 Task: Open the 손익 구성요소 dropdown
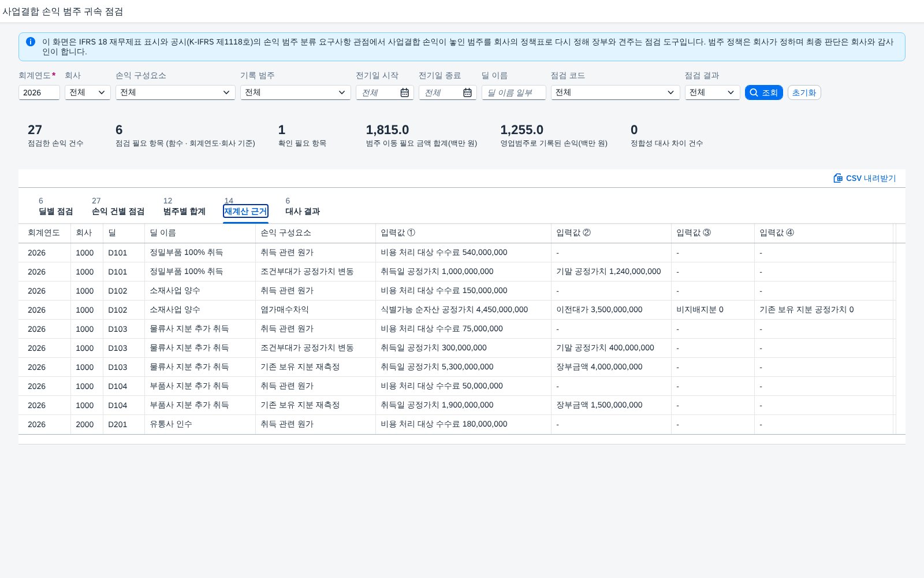tap(176, 92)
